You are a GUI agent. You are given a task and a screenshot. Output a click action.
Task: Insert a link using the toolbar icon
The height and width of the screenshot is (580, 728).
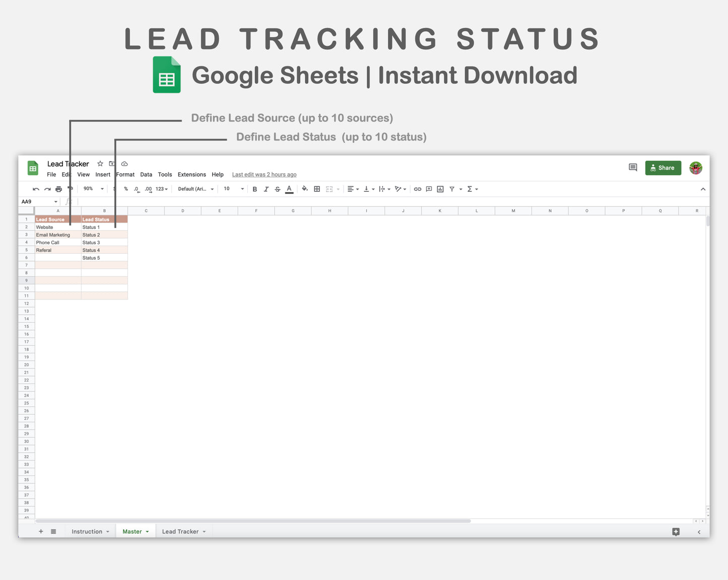pos(417,189)
